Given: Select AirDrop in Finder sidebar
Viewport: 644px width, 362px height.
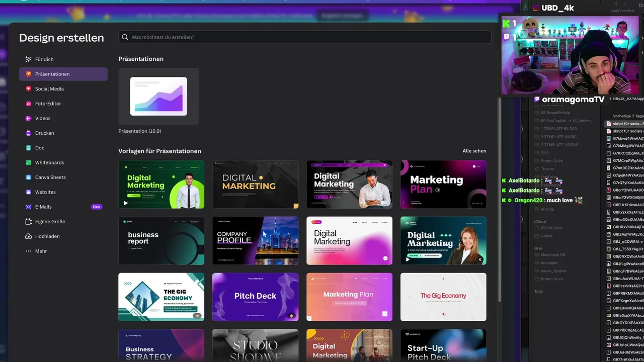Looking at the screenshot, I should pos(547,209).
